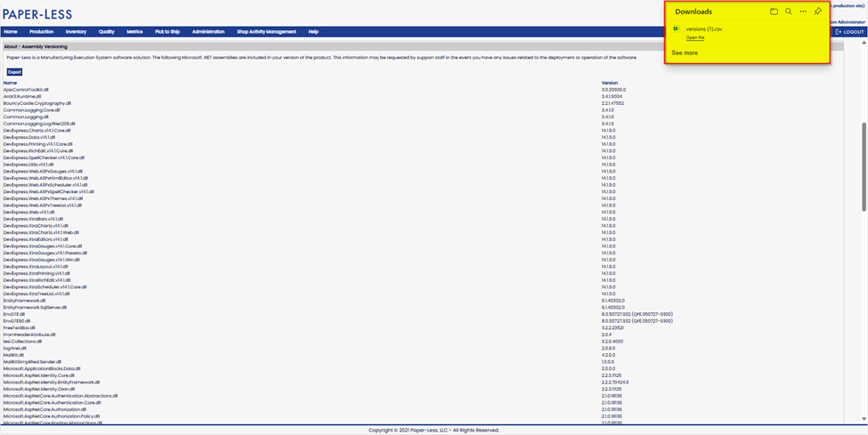
Task: Click the About - Assembly Versioning heading
Action: (x=36, y=47)
